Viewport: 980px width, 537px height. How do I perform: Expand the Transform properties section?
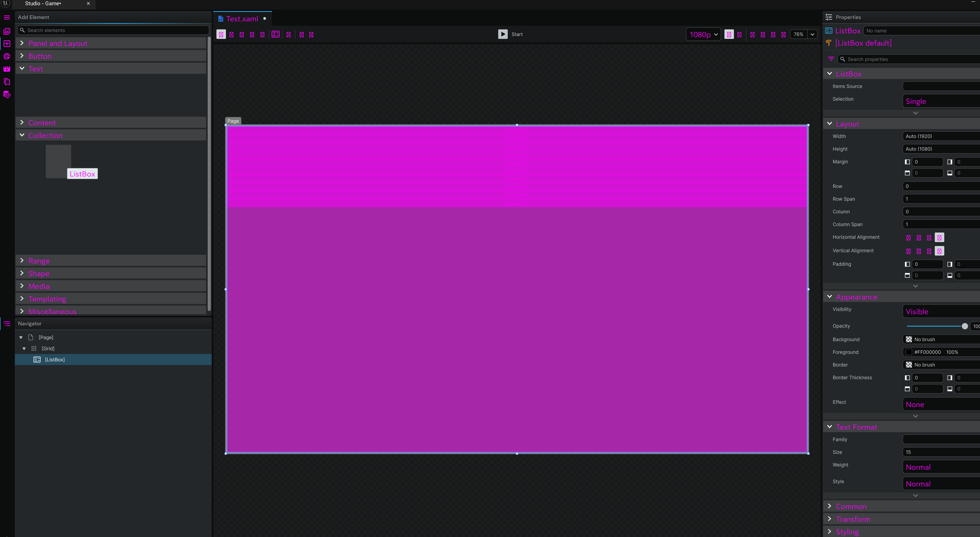coord(902,519)
